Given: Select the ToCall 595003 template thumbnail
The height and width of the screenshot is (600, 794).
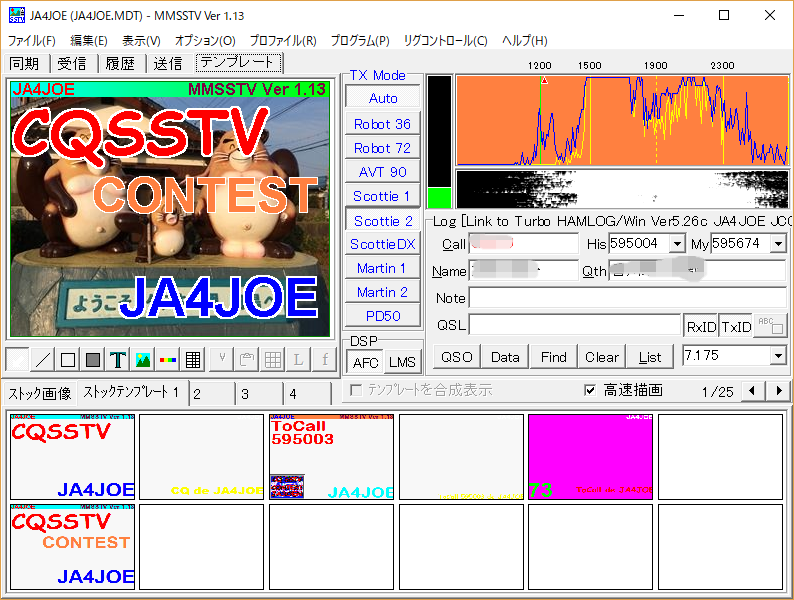Looking at the screenshot, I should [x=331, y=457].
